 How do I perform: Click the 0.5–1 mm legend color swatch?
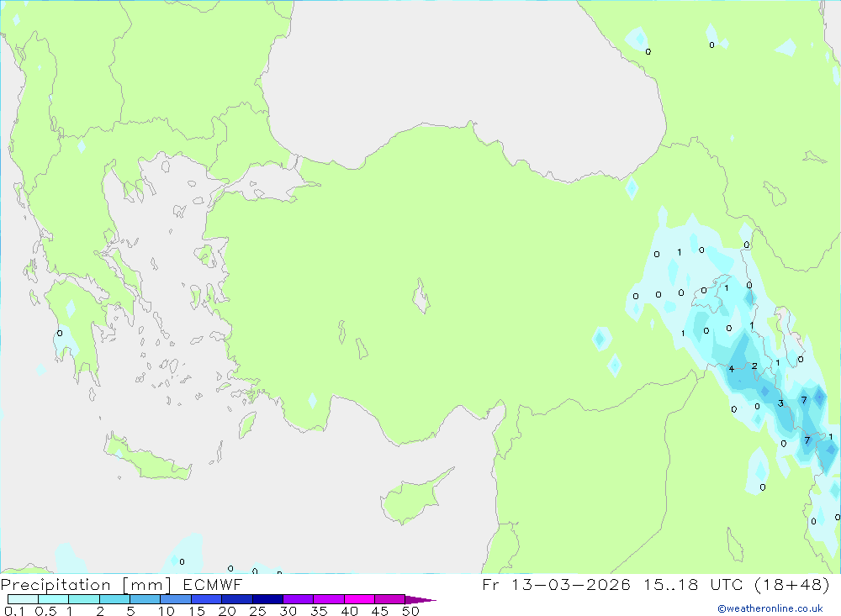[x=54, y=599]
